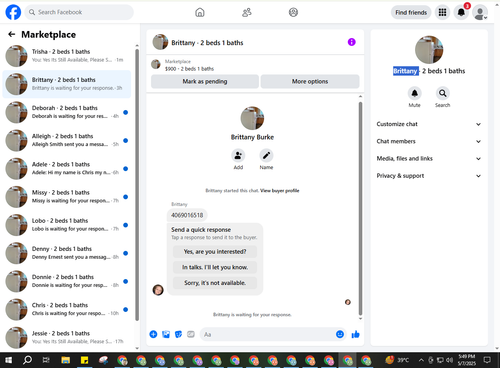This screenshot has height=368, width=500.
Task: Click the large avatar in the info panel
Action: coord(429,50)
